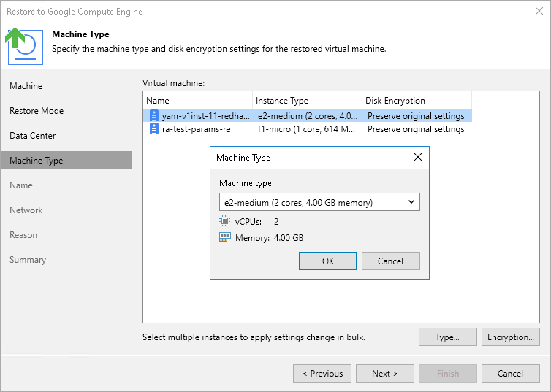Click the restore wizard icon in the header
Viewport: 551px width, 392px height.
[x=24, y=46]
